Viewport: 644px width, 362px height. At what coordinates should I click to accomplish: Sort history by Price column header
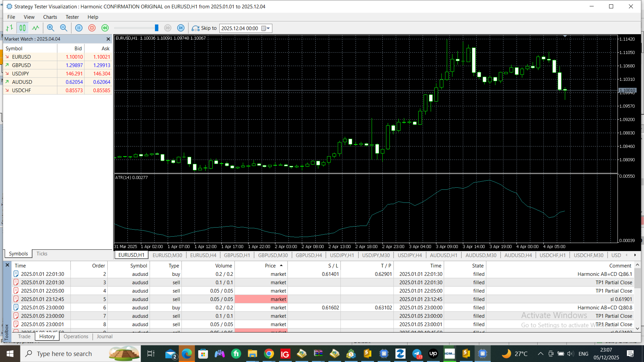(x=270, y=266)
